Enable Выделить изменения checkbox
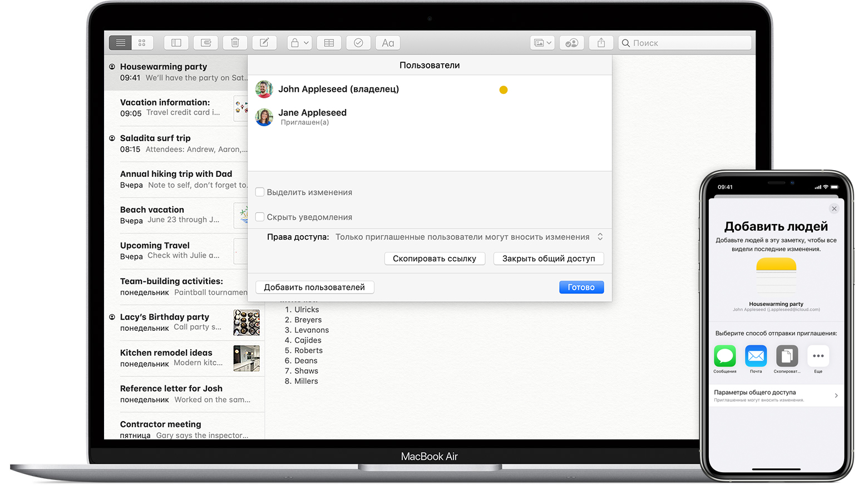This screenshot has width=868, height=486. (x=260, y=192)
